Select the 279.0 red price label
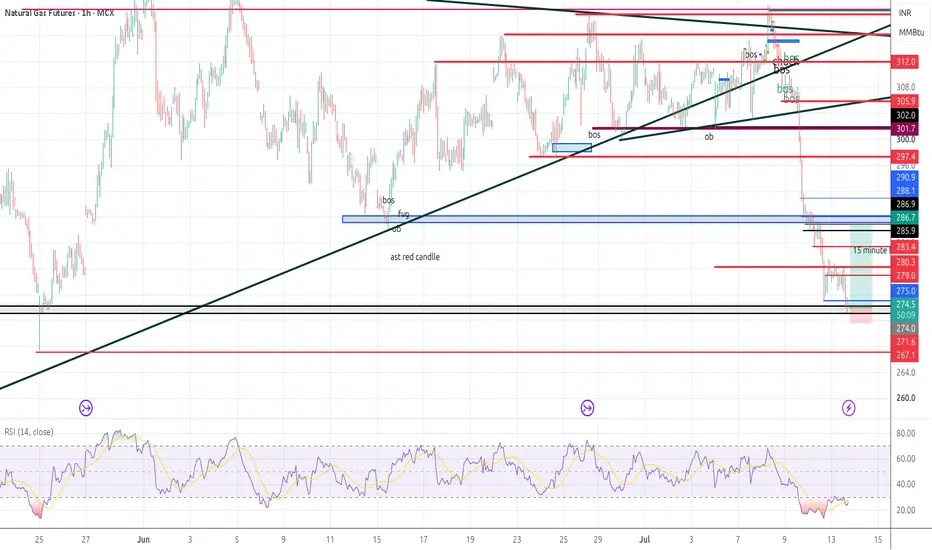Image resolution: width=932 pixels, height=550 pixels. [x=905, y=275]
